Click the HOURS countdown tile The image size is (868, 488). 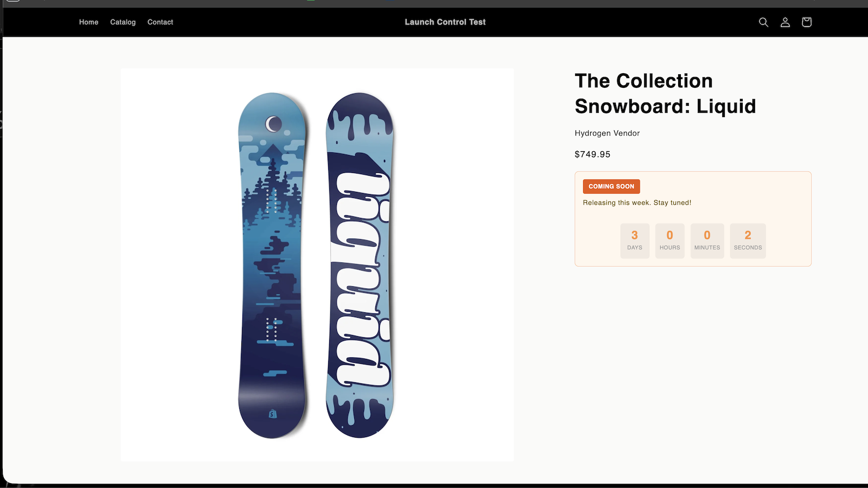click(x=669, y=240)
